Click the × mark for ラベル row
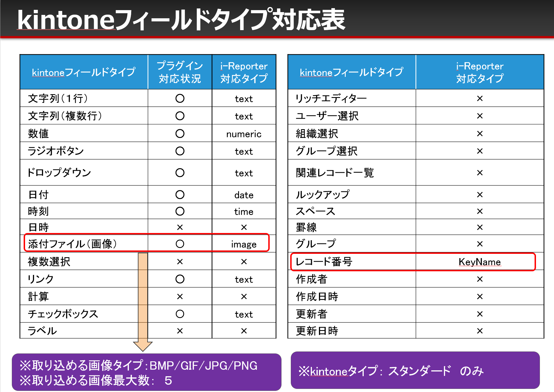Image resolution: width=554 pixels, height=392 pixels. pyautogui.click(x=180, y=331)
